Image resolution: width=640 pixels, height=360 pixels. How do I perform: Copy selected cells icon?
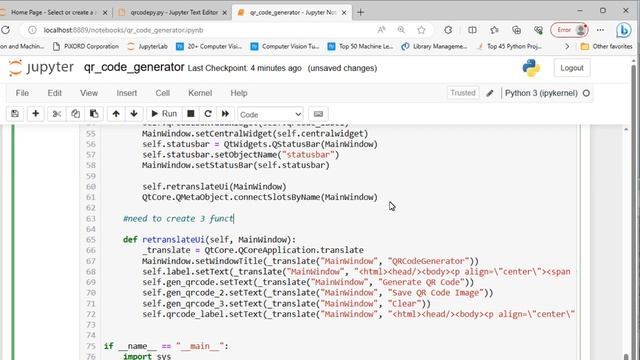76,114
